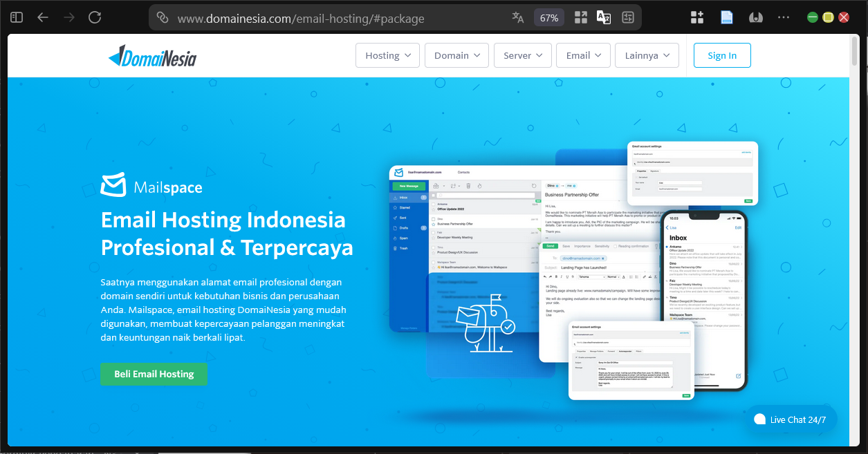
Task: Click the Mailspace envelope logo
Action: click(x=113, y=185)
